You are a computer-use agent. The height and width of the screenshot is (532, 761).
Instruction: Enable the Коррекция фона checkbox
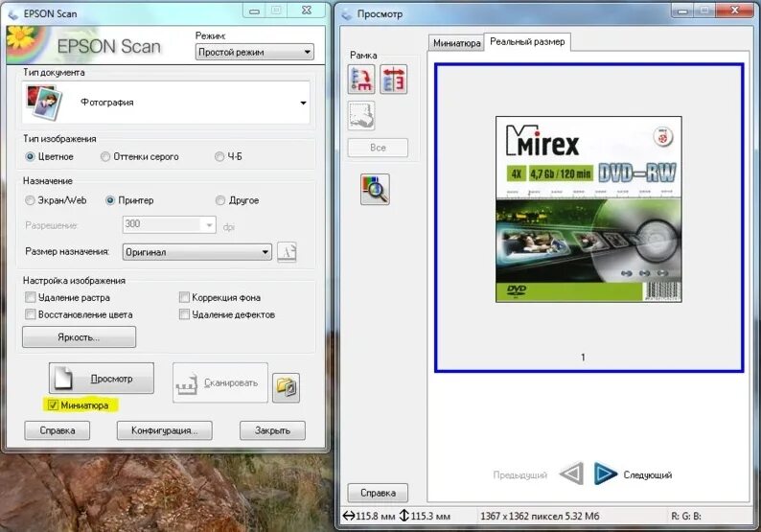(184, 297)
